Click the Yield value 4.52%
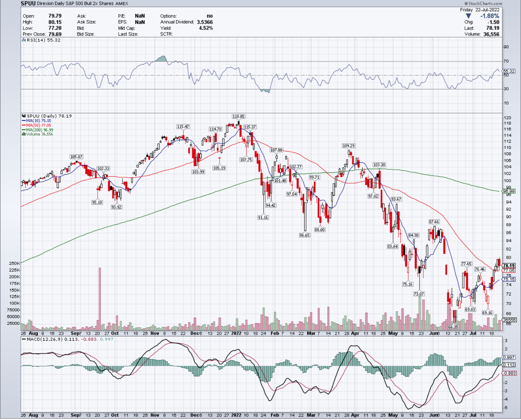This screenshot has height=420, width=521. pos(206,28)
